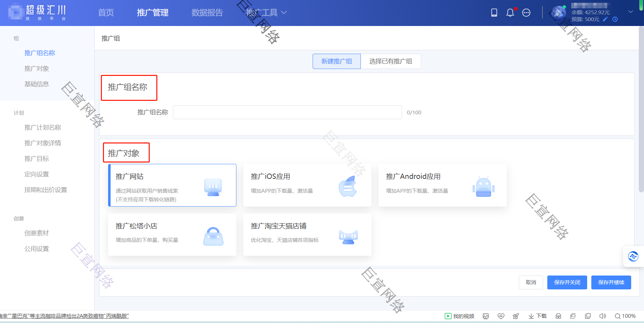
Task: Open the 推广管理 tab
Action: coord(153,12)
